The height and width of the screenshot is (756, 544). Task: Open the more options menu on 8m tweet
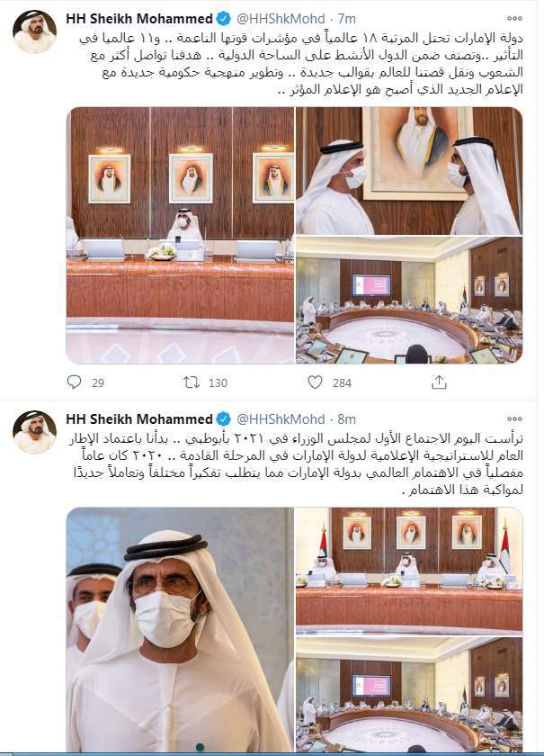(514, 418)
